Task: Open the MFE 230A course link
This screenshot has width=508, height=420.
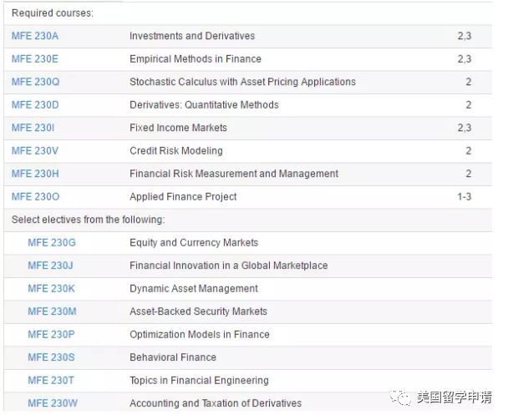Action: (35, 36)
